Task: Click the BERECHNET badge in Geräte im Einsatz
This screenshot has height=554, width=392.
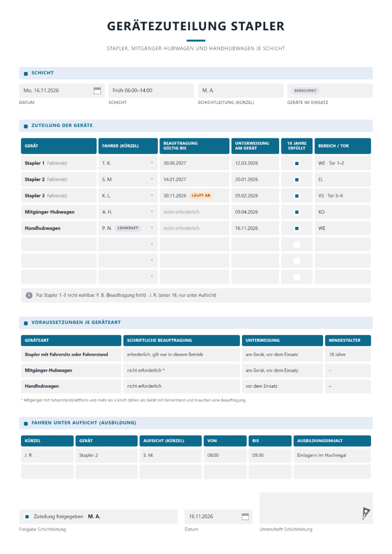Action: [305, 91]
